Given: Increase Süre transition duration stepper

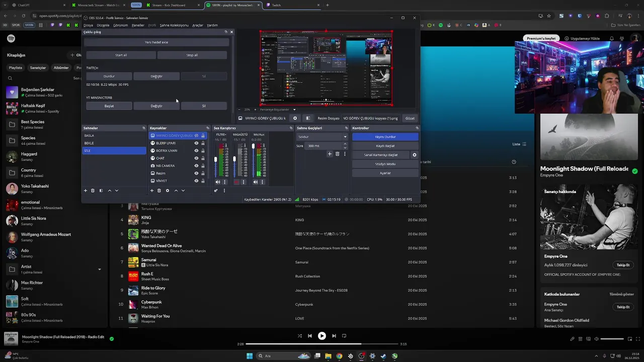Looking at the screenshot, I should [x=345, y=144].
